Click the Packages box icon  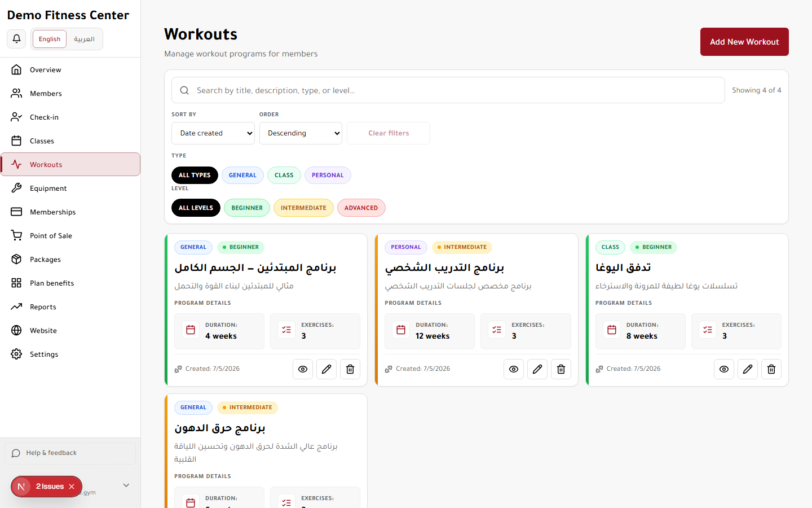tap(16, 260)
